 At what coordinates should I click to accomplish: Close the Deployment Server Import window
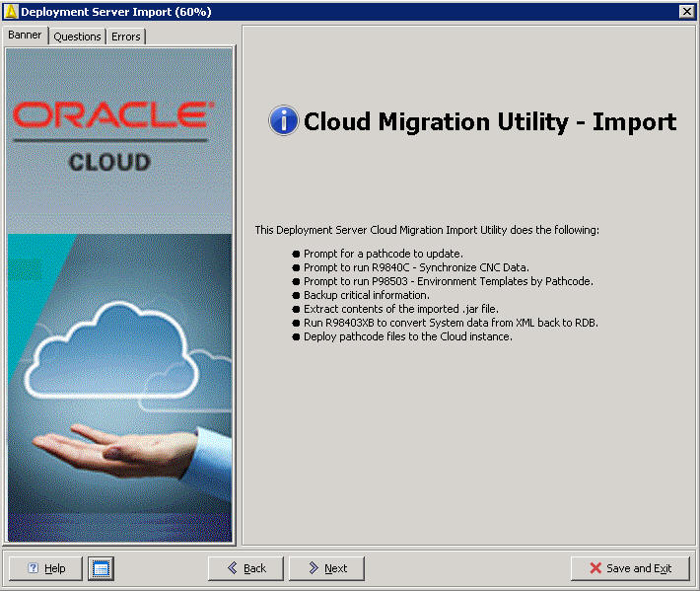point(686,11)
